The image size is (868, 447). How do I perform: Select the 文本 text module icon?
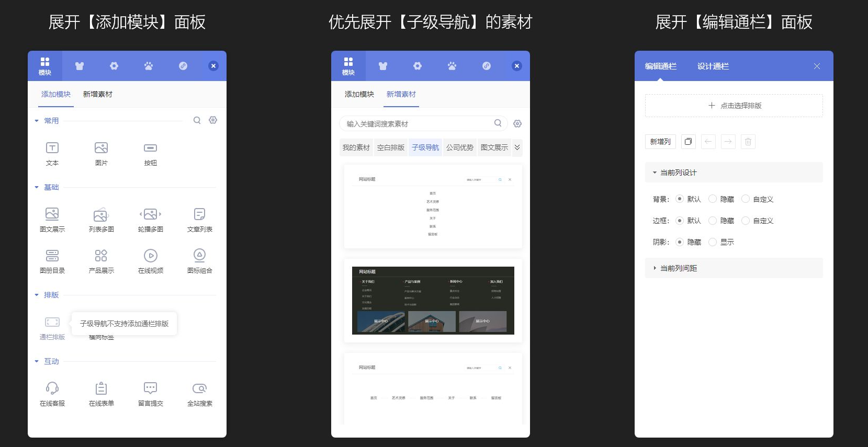coord(52,148)
